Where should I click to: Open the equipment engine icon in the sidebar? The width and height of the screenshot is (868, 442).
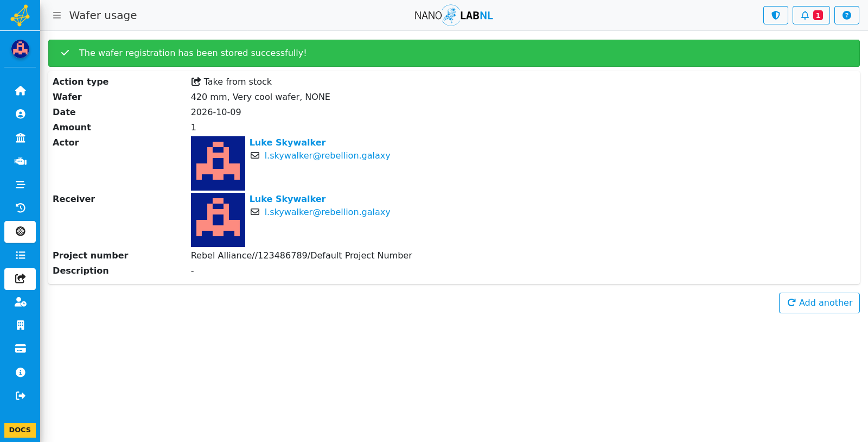click(20, 161)
